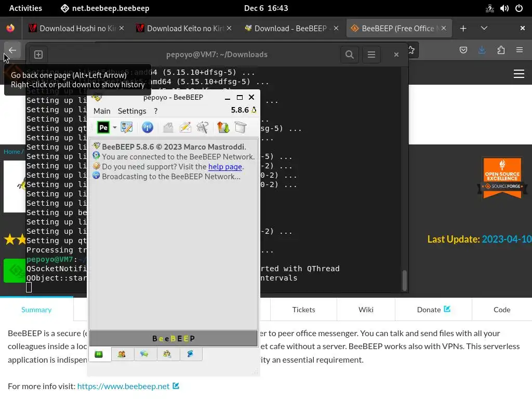532x399 pixels.
Task: Click the envelope with pencil compose icon
Action: tap(185, 128)
